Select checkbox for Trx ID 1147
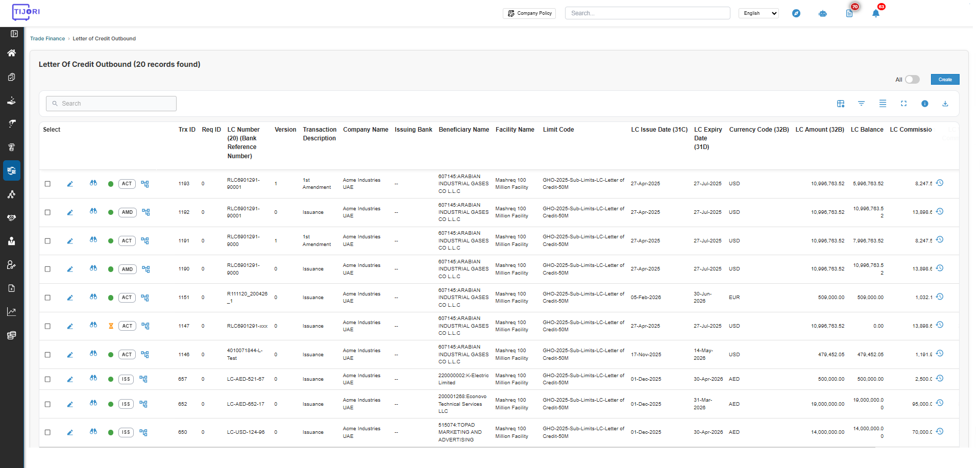The height and width of the screenshot is (468, 980). tap(47, 326)
